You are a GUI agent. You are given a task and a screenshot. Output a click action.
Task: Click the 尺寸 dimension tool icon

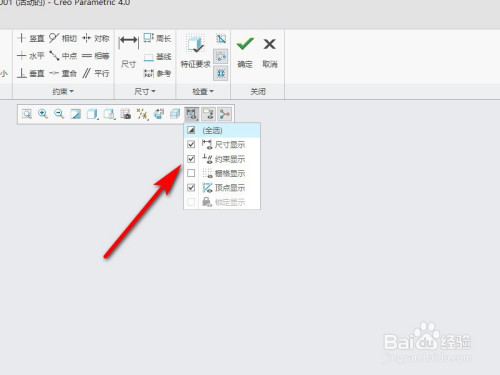[x=128, y=41]
